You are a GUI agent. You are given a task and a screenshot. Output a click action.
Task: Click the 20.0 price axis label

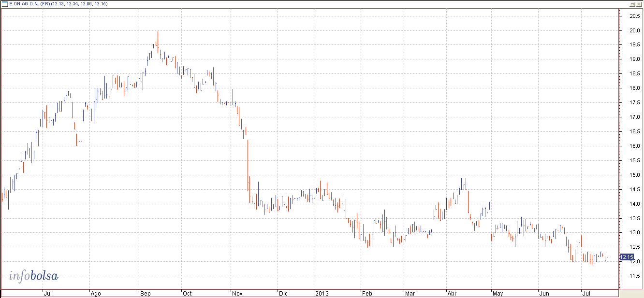634,30
